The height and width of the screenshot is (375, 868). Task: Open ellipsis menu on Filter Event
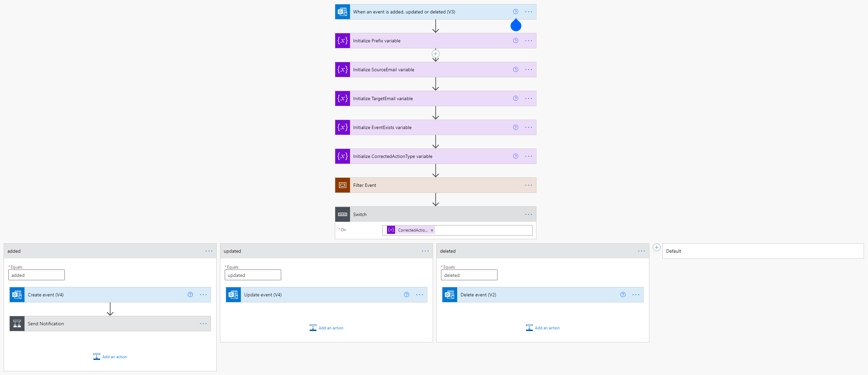pos(528,185)
